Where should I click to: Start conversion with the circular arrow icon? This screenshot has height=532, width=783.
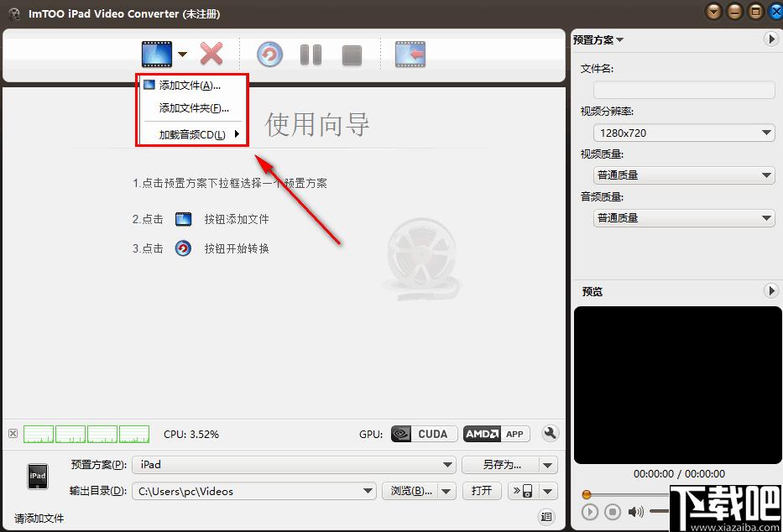[x=269, y=55]
